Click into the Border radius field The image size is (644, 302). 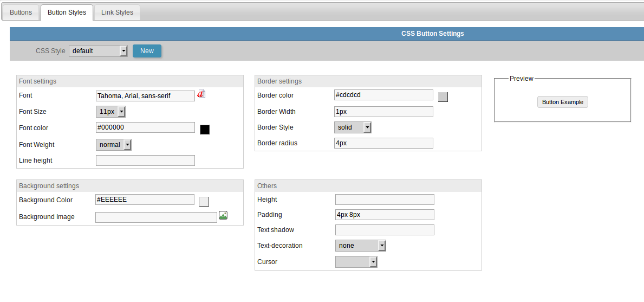(x=383, y=143)
